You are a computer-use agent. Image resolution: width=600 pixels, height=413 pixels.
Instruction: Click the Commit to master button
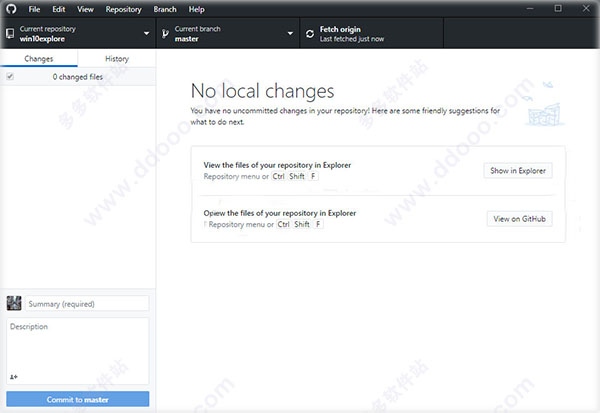(78, 399)
